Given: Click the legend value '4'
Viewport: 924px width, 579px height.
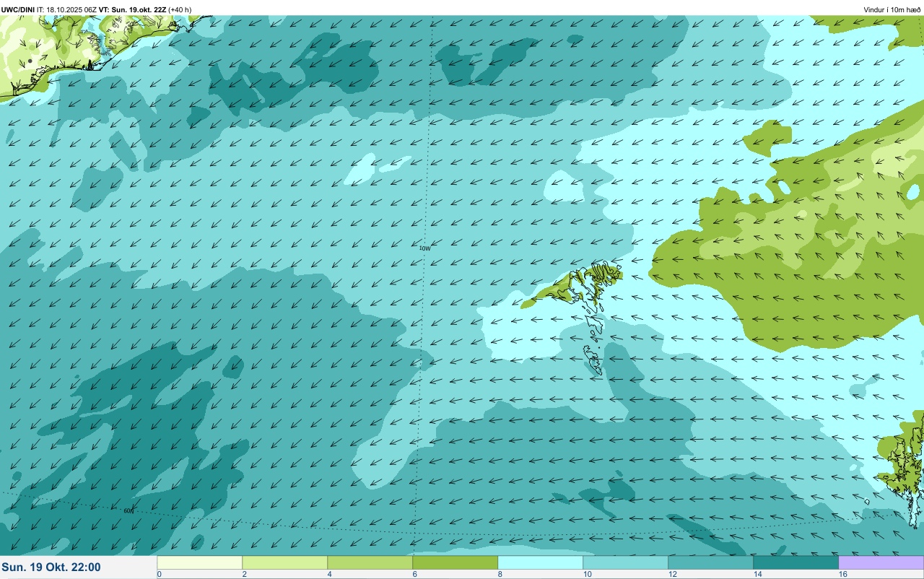Looking at the screenshot, I should click(x=329, y=575).
